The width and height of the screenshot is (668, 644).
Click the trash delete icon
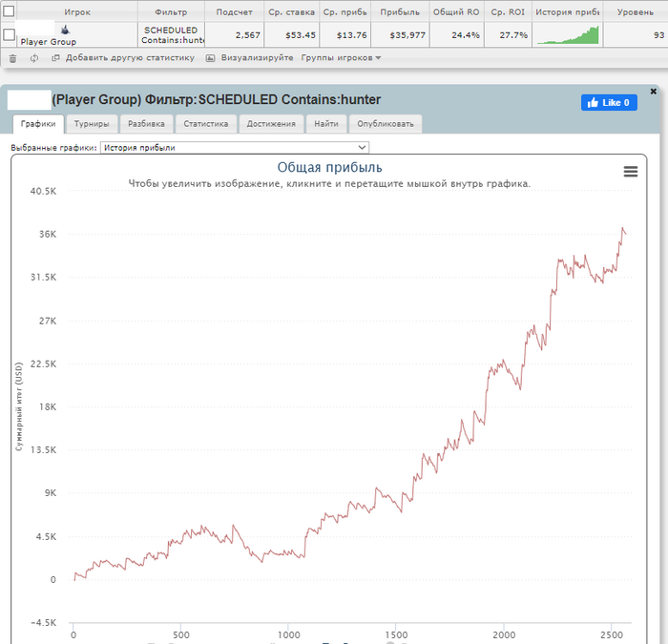12,58
